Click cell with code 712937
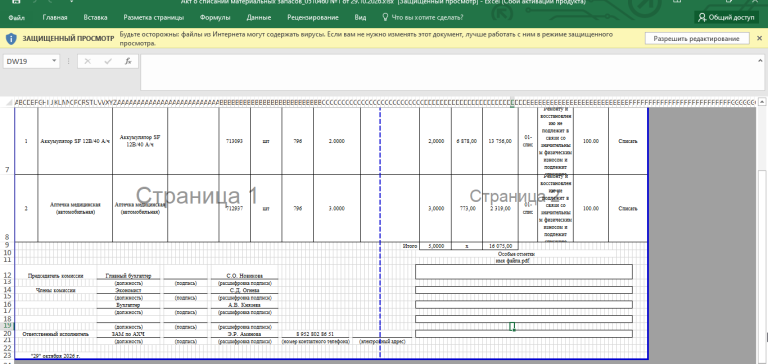 (235, 208)
